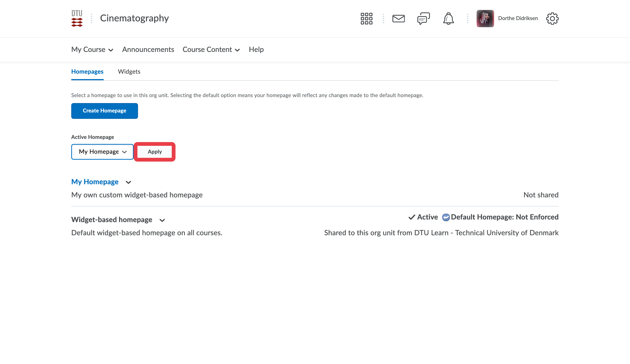Click Dorthe Didriksen's profile picture

pyautogui.click(x=485, y=19)
